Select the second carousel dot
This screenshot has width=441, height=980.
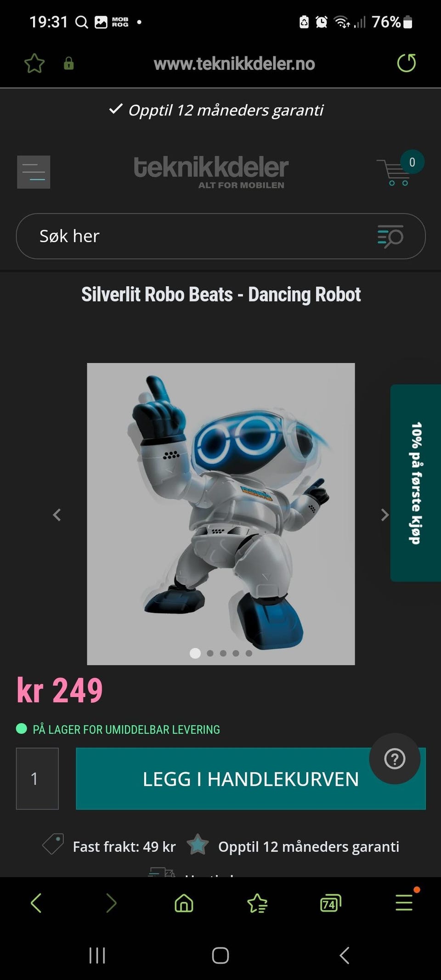tap(210, 653)
